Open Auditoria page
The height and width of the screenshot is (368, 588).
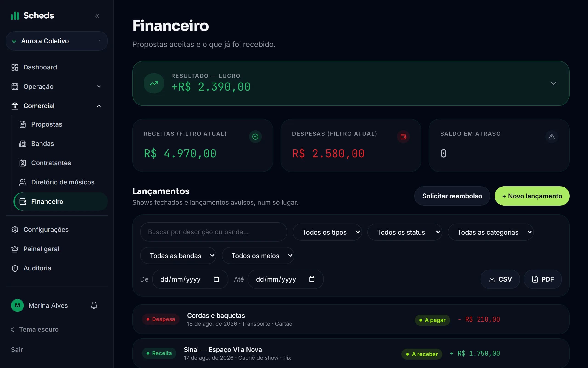click(57, 268)
